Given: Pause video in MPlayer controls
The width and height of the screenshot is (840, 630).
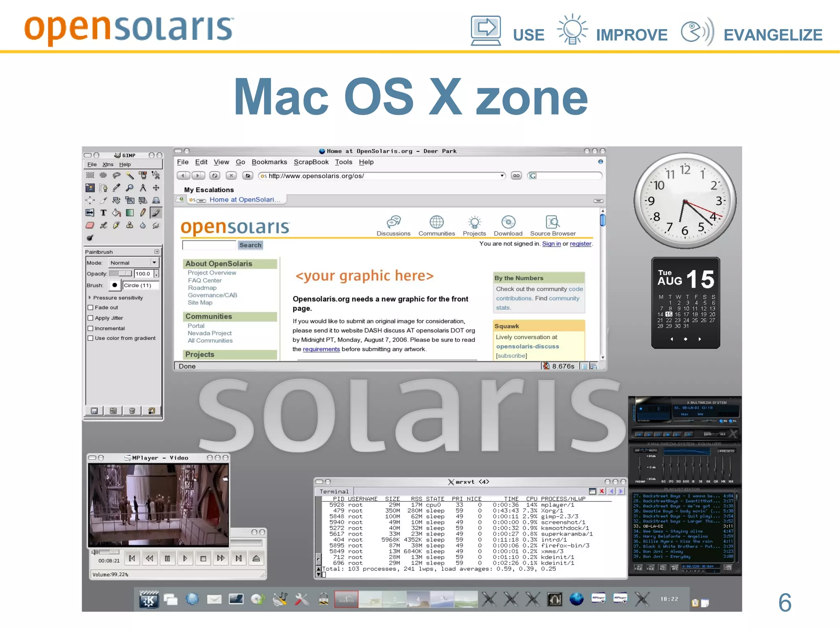Looking at the screenshot, I should 167,559.
